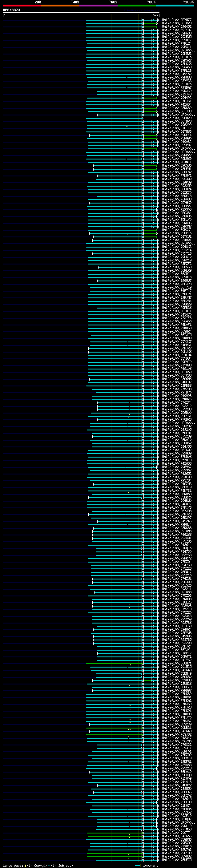Select the UniRef100_P42653 label

[x=177, y=464]
